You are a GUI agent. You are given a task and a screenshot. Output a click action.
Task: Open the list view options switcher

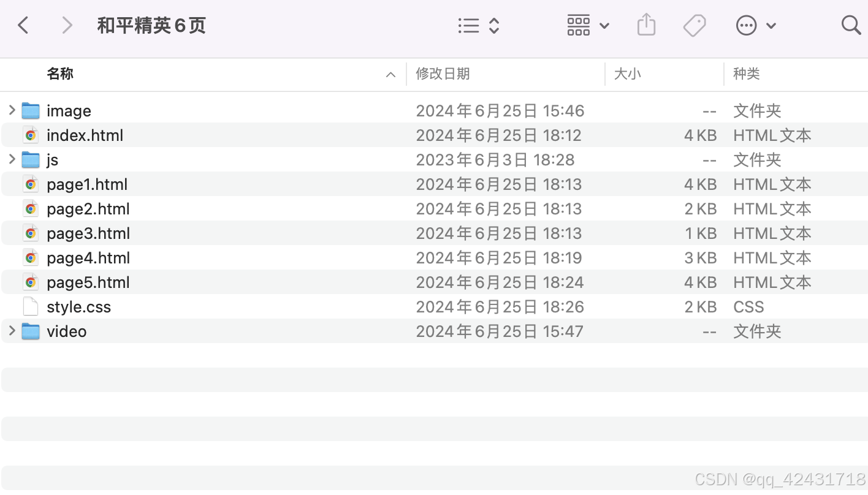[x=479, y=25]
